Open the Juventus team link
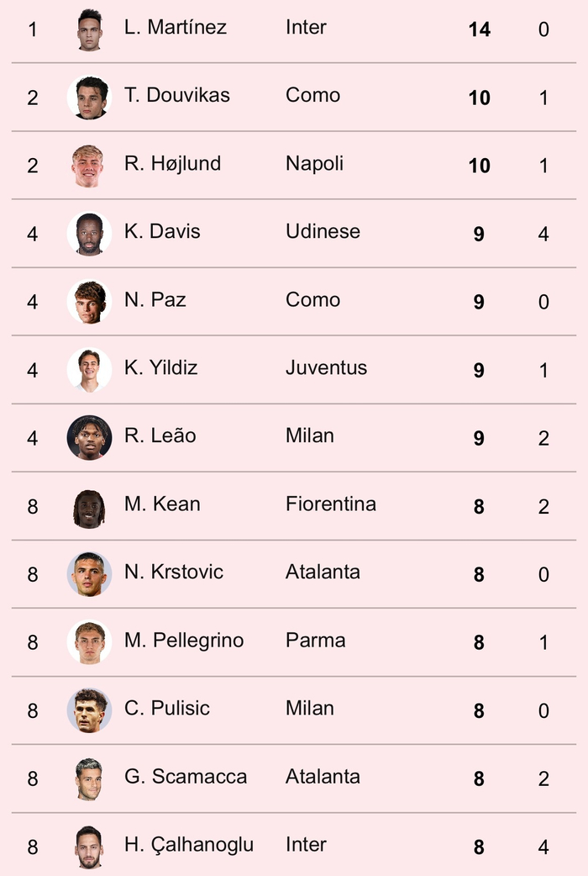This screenshot has height=876, width=588. point(326,367)
